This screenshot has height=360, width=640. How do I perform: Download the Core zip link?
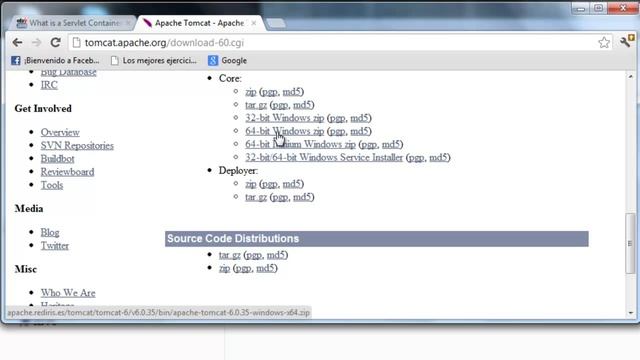point(251,92)
